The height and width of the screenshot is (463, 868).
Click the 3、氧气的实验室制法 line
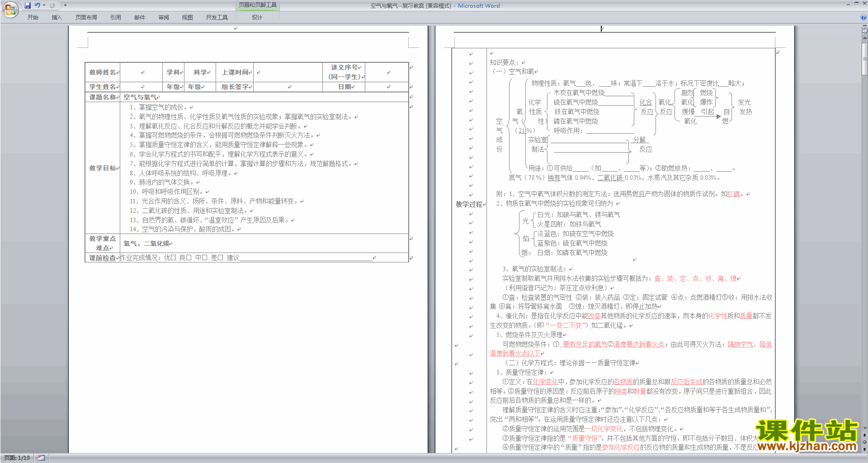534,269
